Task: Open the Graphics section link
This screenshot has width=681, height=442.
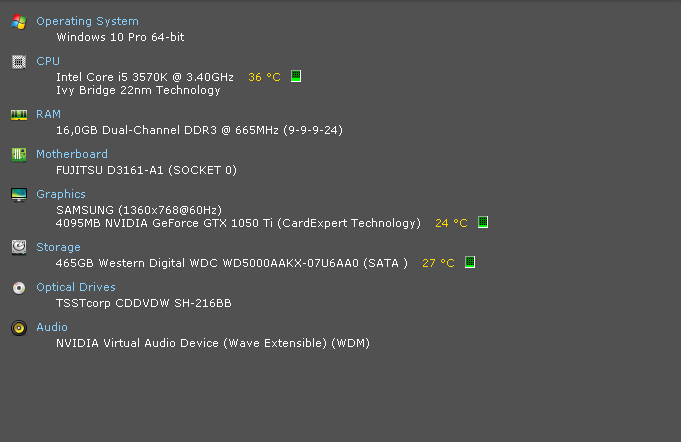Action: pos(61,194)
